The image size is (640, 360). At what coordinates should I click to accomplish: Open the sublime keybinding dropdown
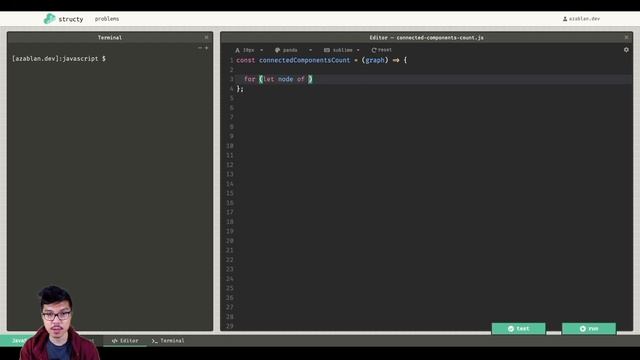click(x=342, y=50)
